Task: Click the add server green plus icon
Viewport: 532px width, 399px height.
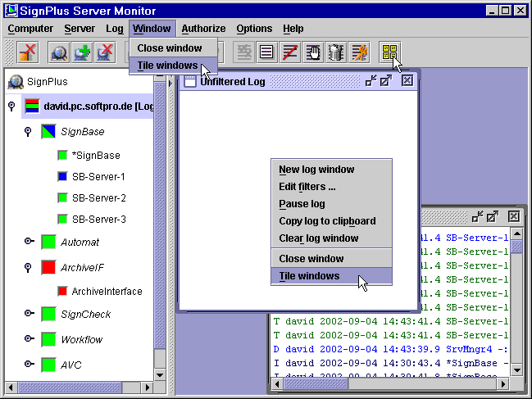Action: tap(82, 53)
